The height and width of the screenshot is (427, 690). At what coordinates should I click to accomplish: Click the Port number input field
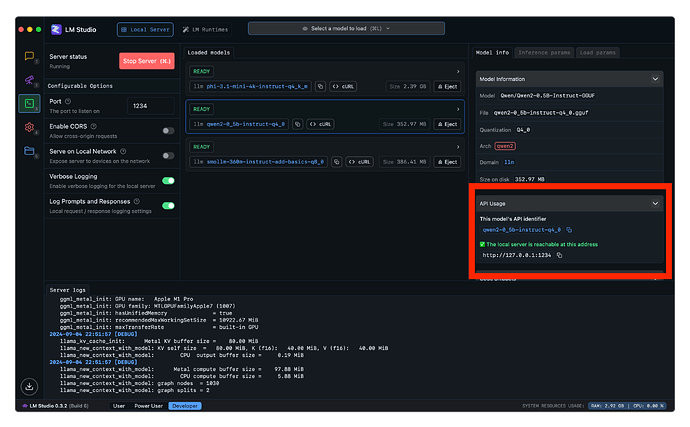(x=150, y=106)
